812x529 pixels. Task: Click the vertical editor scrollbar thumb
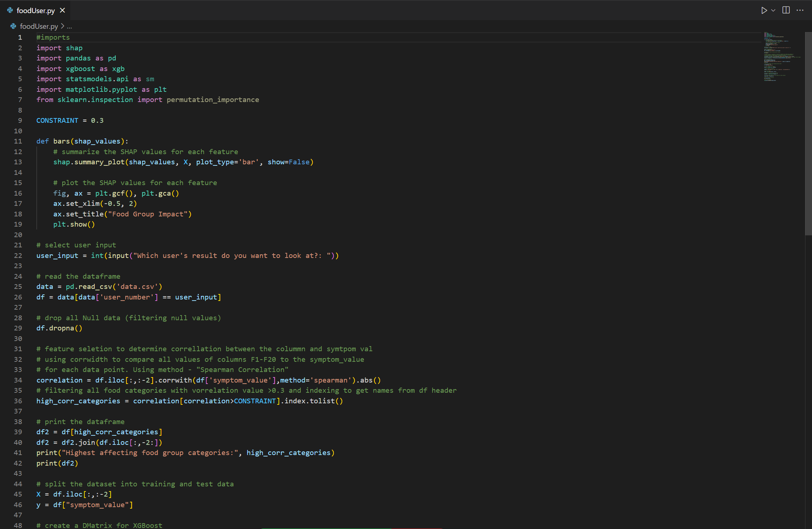(808, 133)
